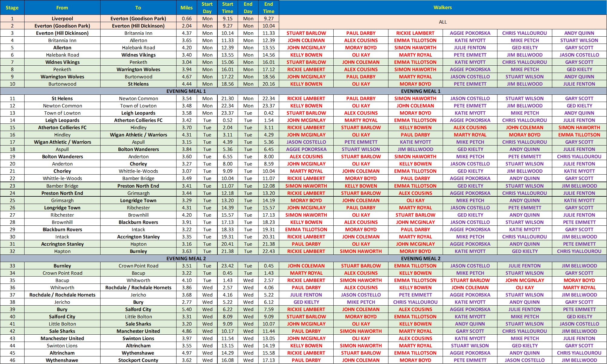Click the Stage column header
The width and height of the screenshot is (607, 364).
pyautogui.click(x=12, y=8)
